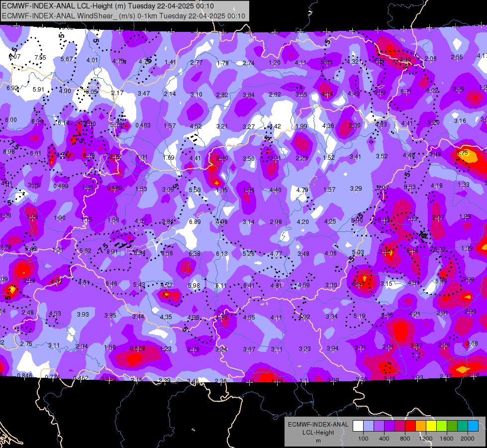Click the wind shear value '5.67'
This screenshot has width=487, height=448.
(67, 59)
